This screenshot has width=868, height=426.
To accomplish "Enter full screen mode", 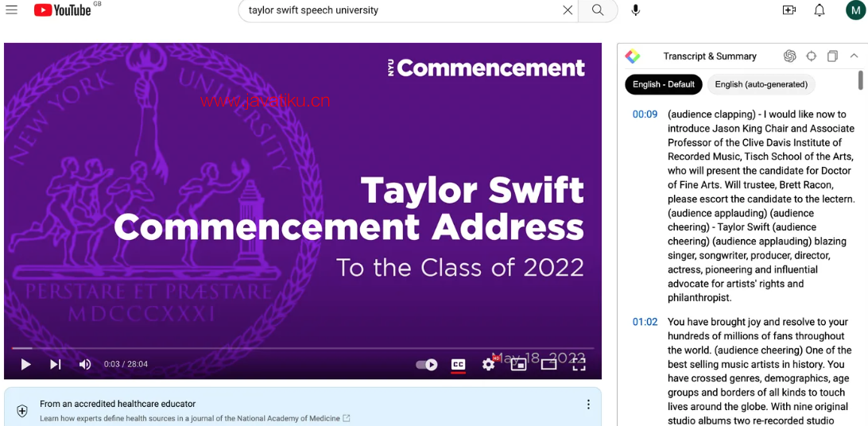I will point(579,365).
